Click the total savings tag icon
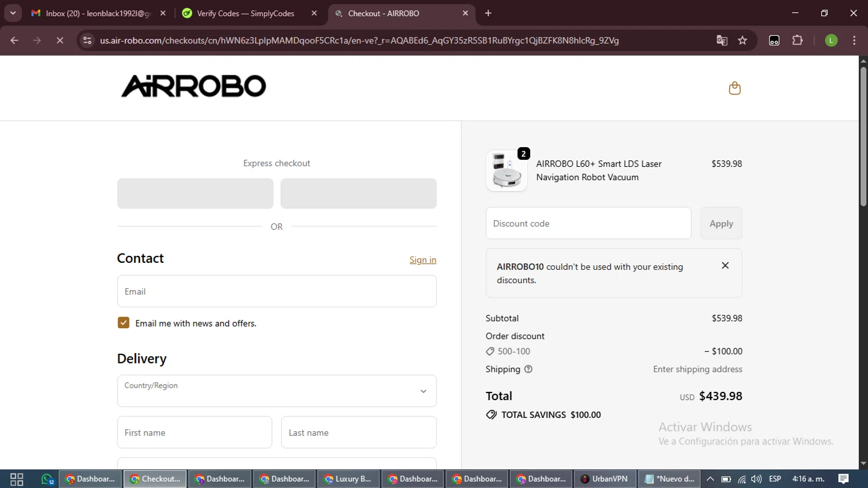This screenshot has width=868, height=488. point(491,415)
